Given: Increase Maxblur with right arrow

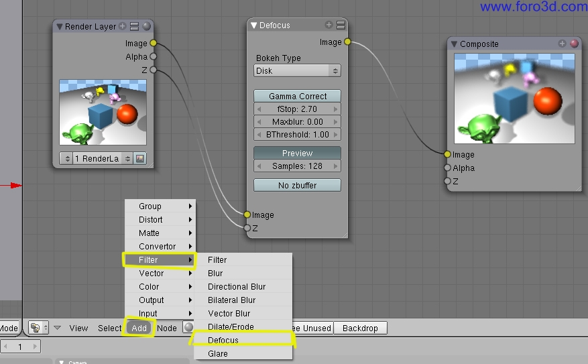Looking at the screenshot, I should 336,122.
